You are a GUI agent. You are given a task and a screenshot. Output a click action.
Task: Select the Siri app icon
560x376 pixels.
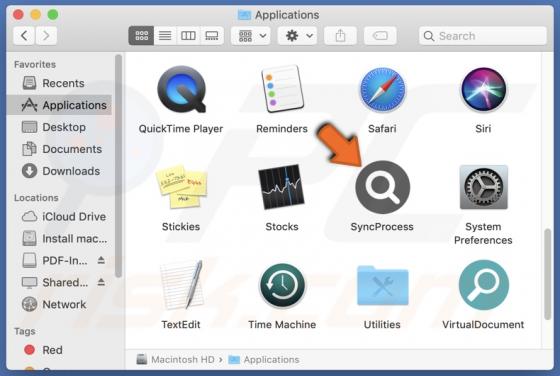483,89
